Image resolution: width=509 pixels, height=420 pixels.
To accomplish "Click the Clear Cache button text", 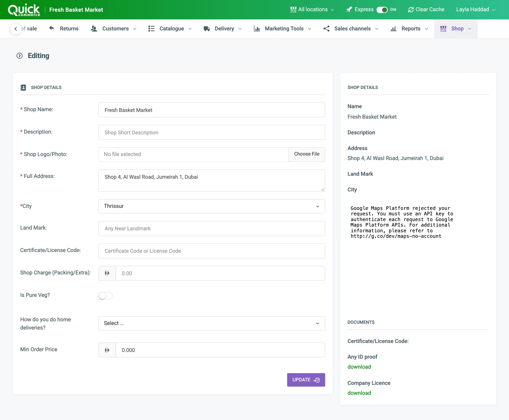I will coord(430,9).
